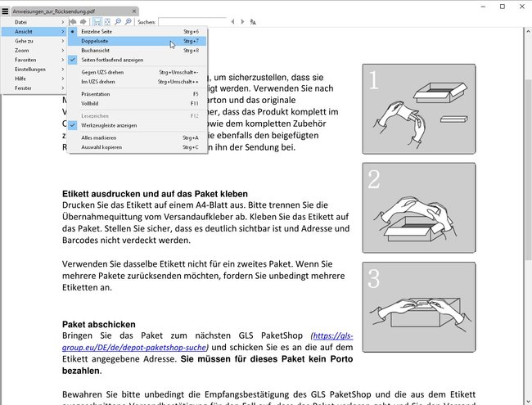
Task: Open the Gehe zu submenu
Action: click(x=34, y=41)
